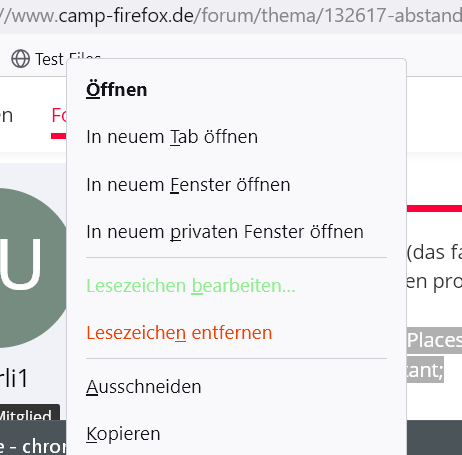Viewport: 462px width, 455px height.
Task: Open bookmark in neuem privaten Fenster
Action: click(x=225, y=232)
